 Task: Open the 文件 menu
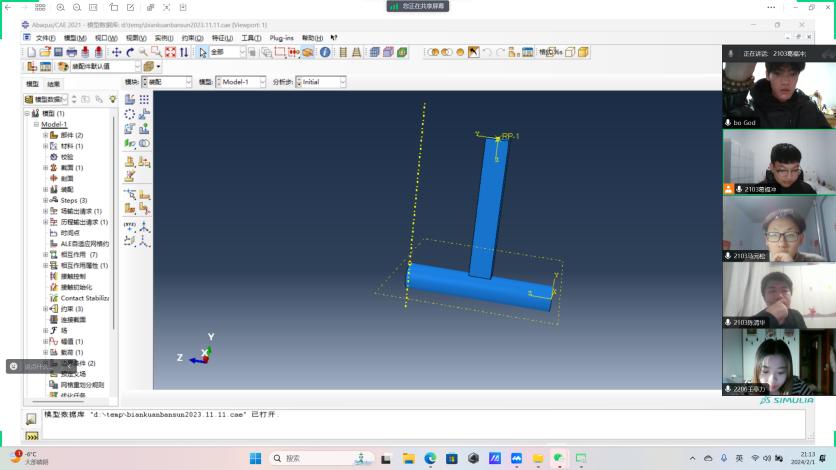(46, 38)
